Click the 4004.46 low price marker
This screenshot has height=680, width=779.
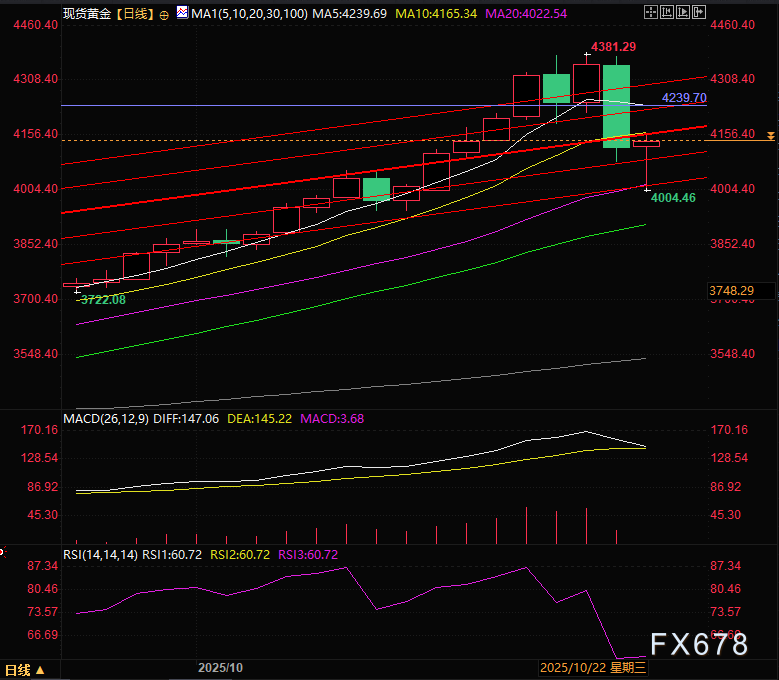coord(672,198)
